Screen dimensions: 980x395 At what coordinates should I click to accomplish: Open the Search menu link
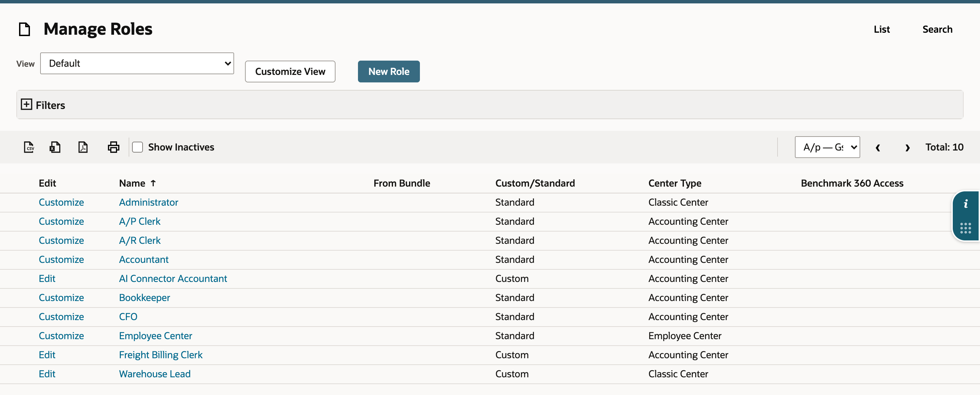click(937, 29)
